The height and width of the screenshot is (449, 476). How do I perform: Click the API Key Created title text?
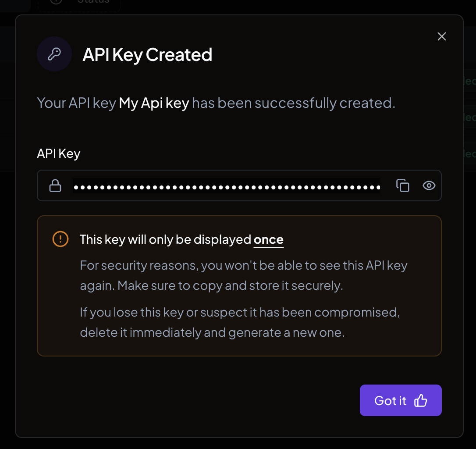point(147,54)
